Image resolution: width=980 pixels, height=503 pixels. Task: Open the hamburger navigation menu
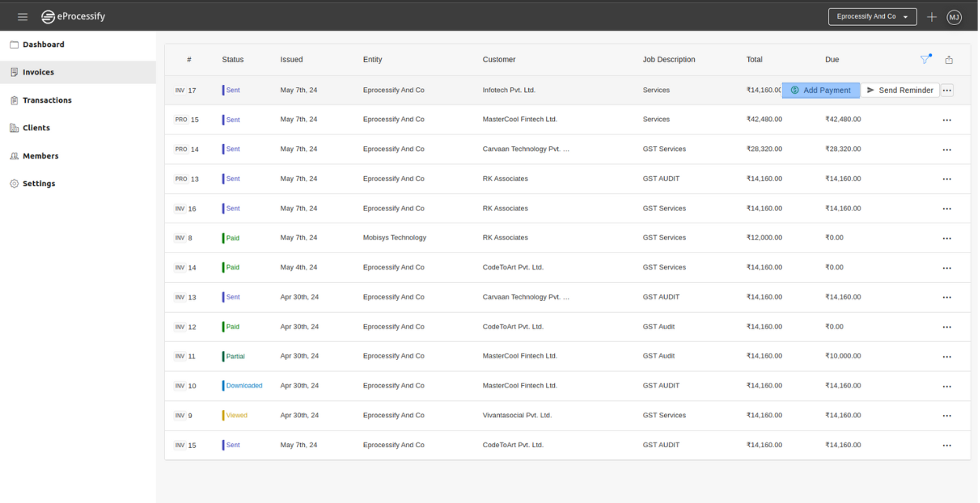coord(23,17)
